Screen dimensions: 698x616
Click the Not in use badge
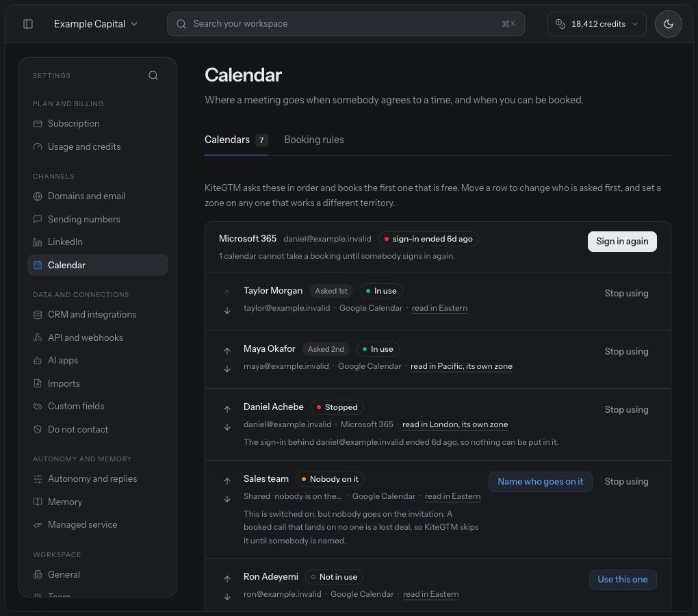(334, 577)
